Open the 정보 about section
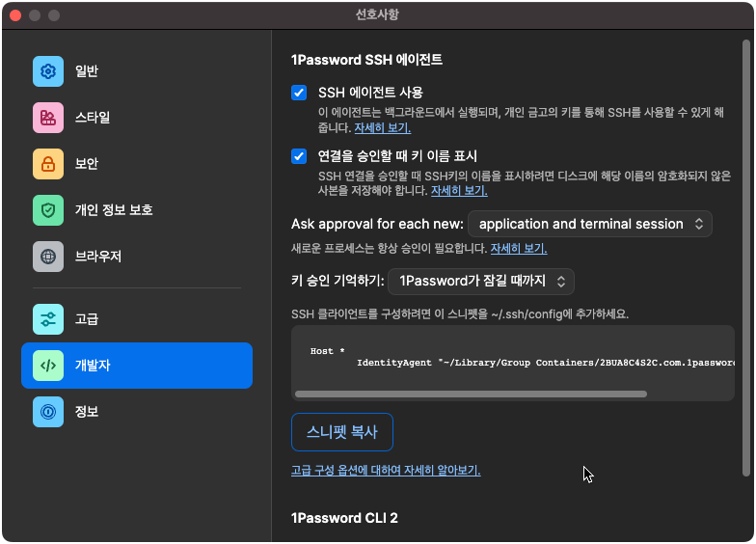Screen dimensions: 756x544 click(x=137, y=412)
